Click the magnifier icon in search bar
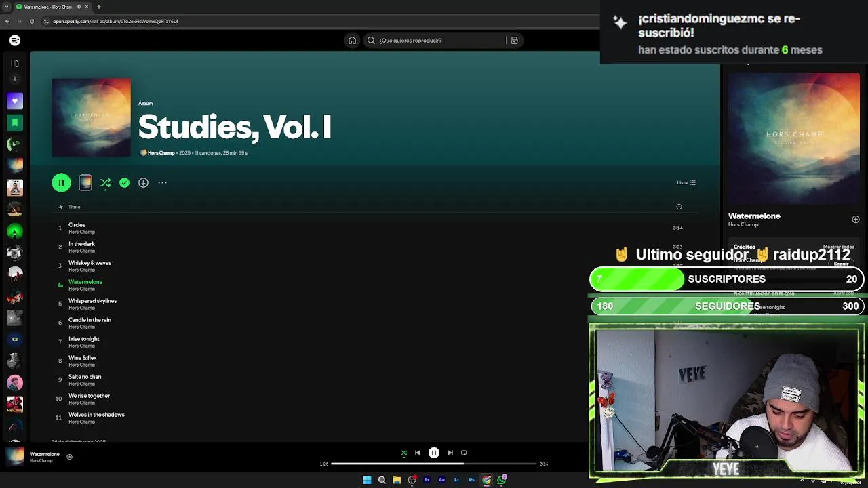Screen dimensions: 868x488 tap(371, 41)
